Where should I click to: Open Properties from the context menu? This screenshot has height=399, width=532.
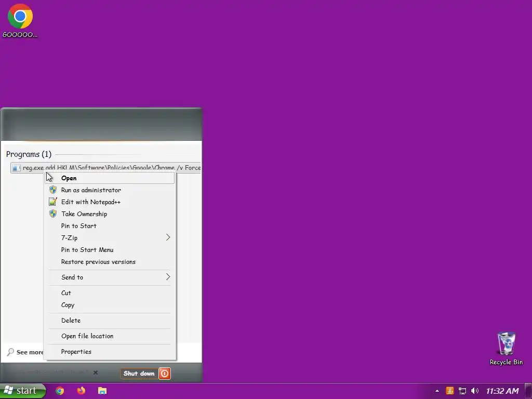pyautogui.click(x=110, y=352)
